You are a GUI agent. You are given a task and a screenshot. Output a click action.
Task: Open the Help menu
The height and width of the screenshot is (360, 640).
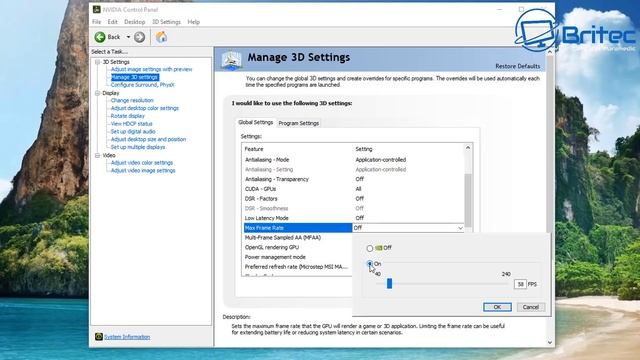(194, 22)
